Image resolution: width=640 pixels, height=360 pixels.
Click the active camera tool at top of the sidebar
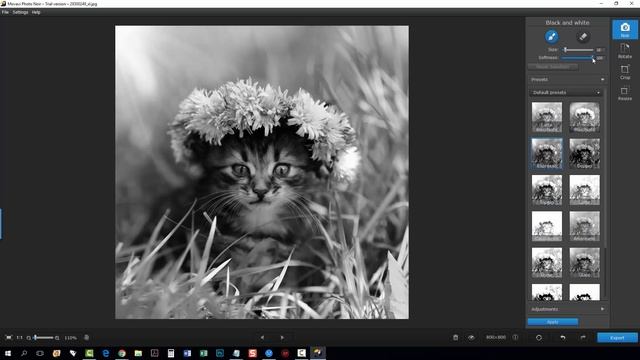coord(624,29)
